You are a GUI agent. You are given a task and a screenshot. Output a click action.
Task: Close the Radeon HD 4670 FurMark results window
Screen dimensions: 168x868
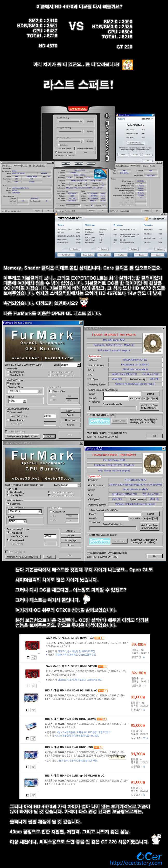[x=163, y=448]
